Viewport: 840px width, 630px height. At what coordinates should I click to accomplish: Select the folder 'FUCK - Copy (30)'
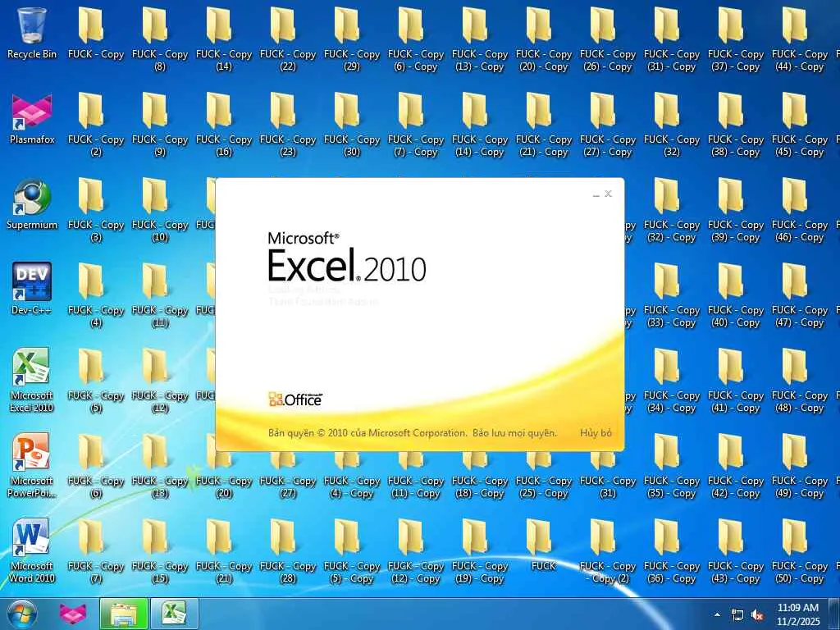[351, 125]
